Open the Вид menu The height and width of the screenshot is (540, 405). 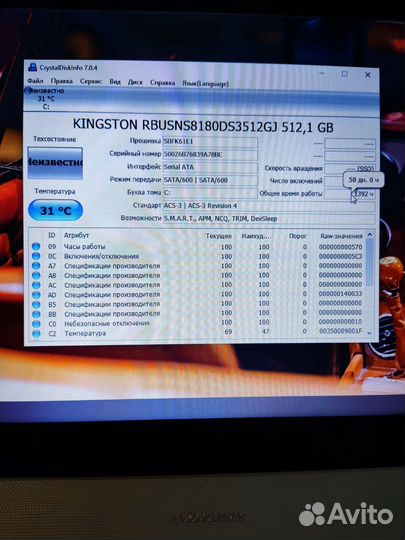coord(115,82)
